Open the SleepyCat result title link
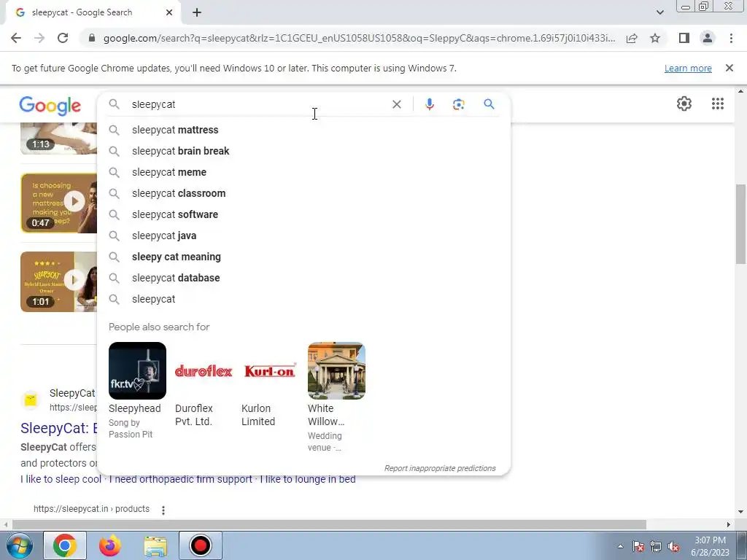The height and width of the screenshot is (560, 747). [x=58, y=428]
